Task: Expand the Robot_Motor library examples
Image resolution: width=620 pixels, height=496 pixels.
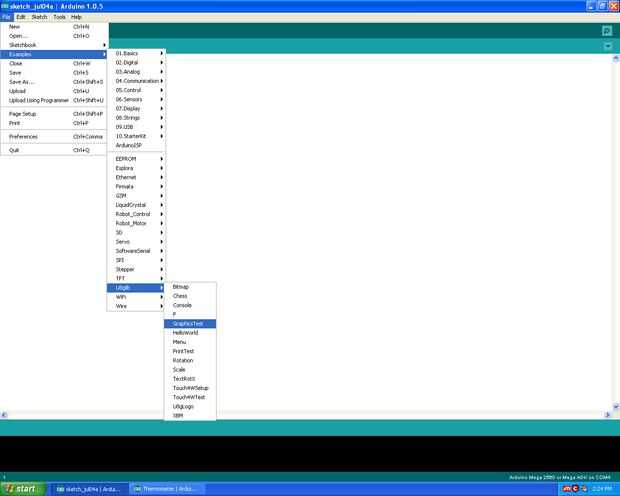Action: pos(136,223)
